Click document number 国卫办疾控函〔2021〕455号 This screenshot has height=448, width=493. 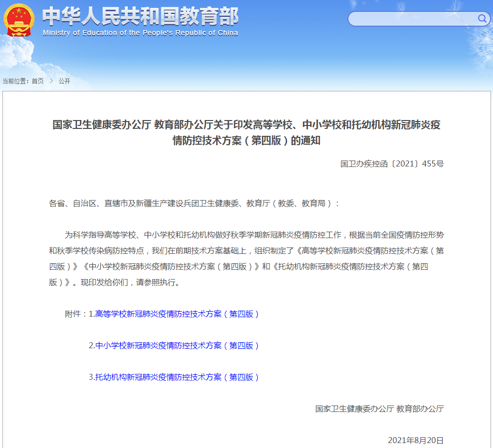pyautogui.click(x=392, y=163)
